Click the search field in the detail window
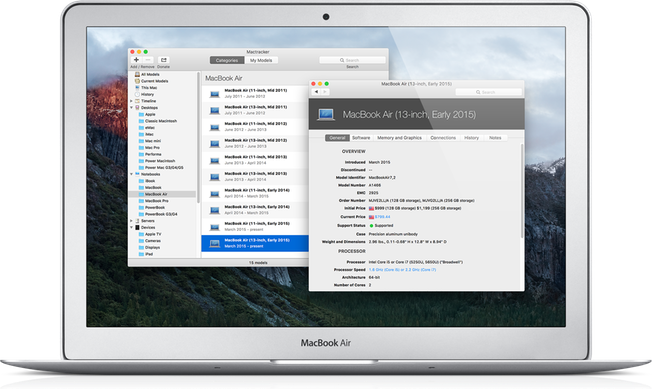This screenshot has height=389, width=652. pos(489,92)
